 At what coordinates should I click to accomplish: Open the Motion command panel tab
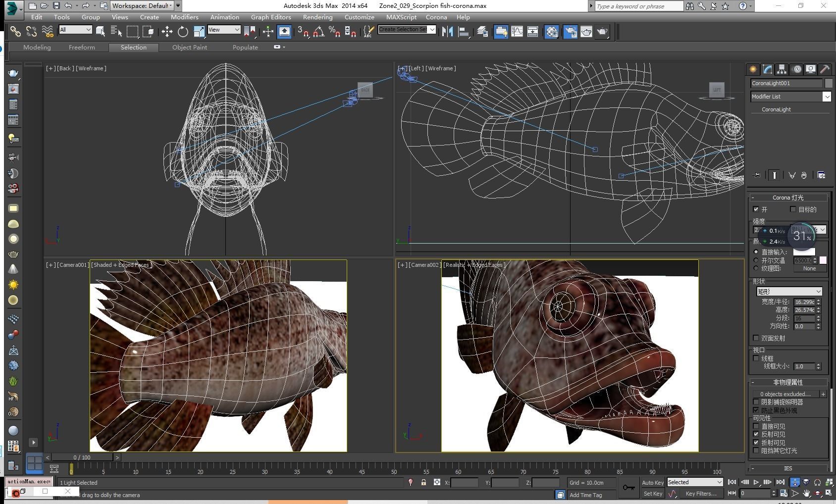[x=796, y=69]
